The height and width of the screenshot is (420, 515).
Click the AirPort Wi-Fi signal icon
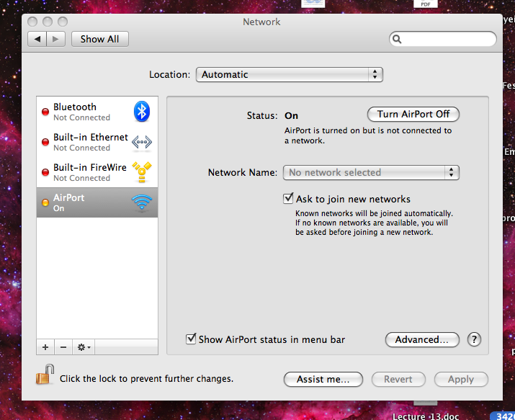(x=142, y=202)
